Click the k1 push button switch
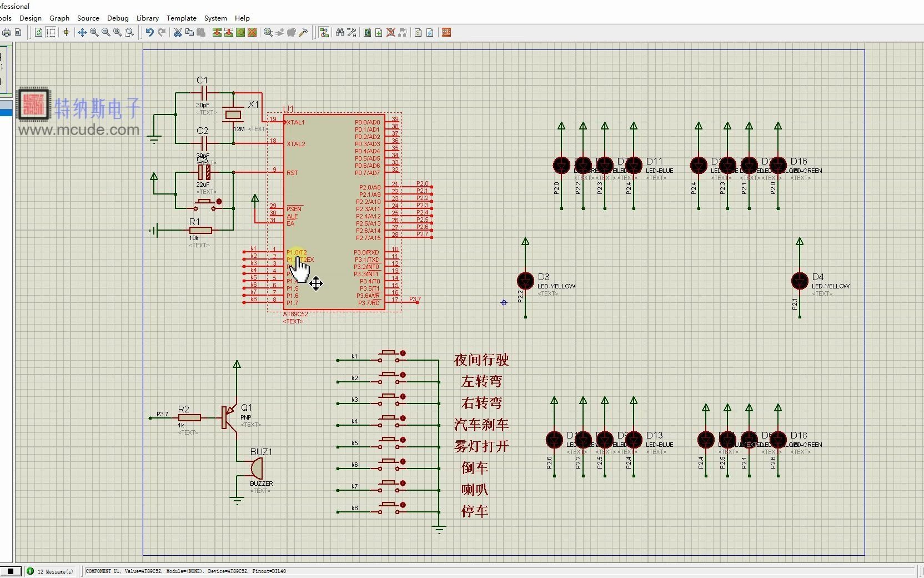924x578 pixels. click(x=392, y=356)
